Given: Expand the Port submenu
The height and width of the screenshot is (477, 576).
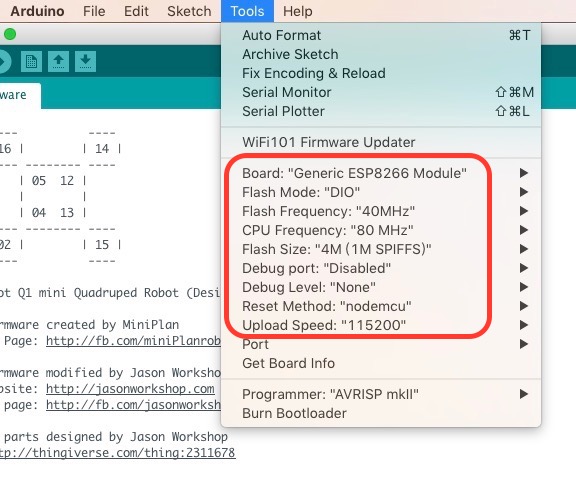Looking at the screenshot, I should tap(381, 344).
